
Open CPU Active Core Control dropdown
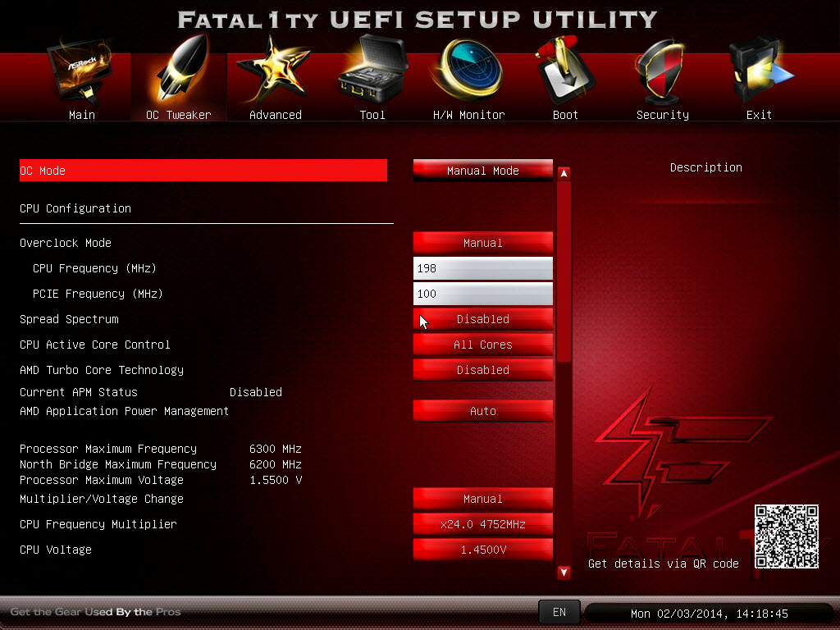(482, 345)
